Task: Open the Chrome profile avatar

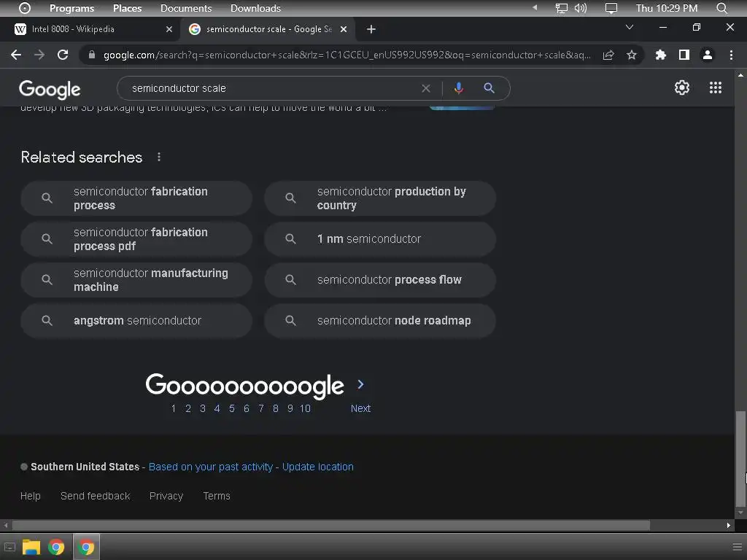Action: tap(708, 55)
